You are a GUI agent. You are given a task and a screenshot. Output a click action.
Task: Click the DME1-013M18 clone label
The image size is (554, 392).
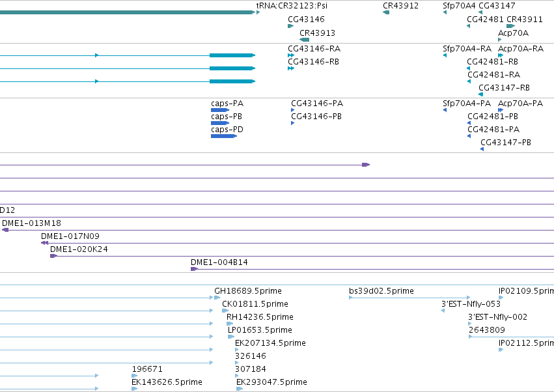(x=31, y=223)
